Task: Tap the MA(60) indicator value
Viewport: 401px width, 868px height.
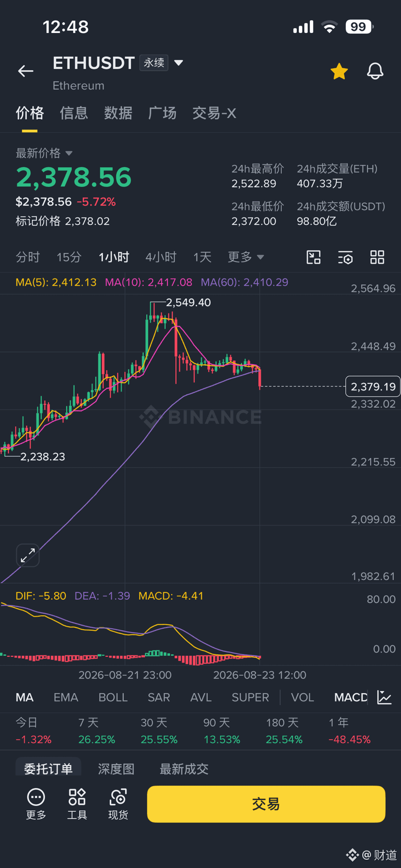Action: point(245,282)
